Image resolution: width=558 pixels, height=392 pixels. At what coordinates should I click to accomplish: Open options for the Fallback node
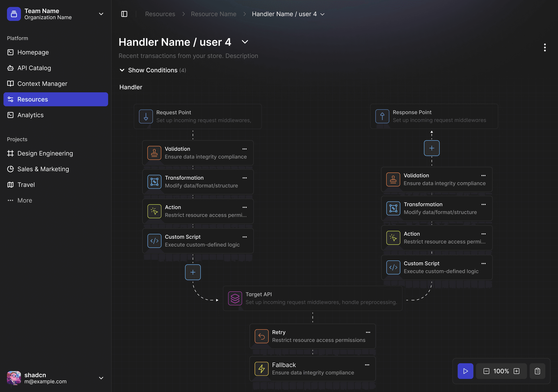click(367, 365)
